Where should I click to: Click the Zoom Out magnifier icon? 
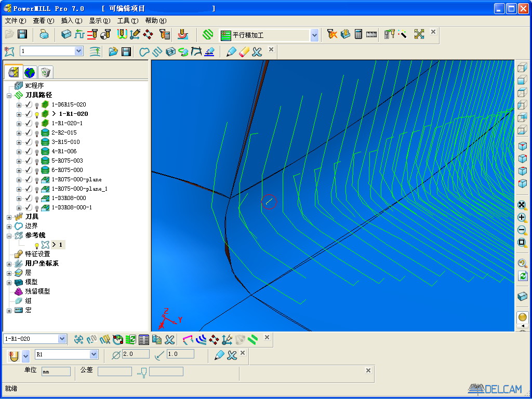[x=522, y=230]
